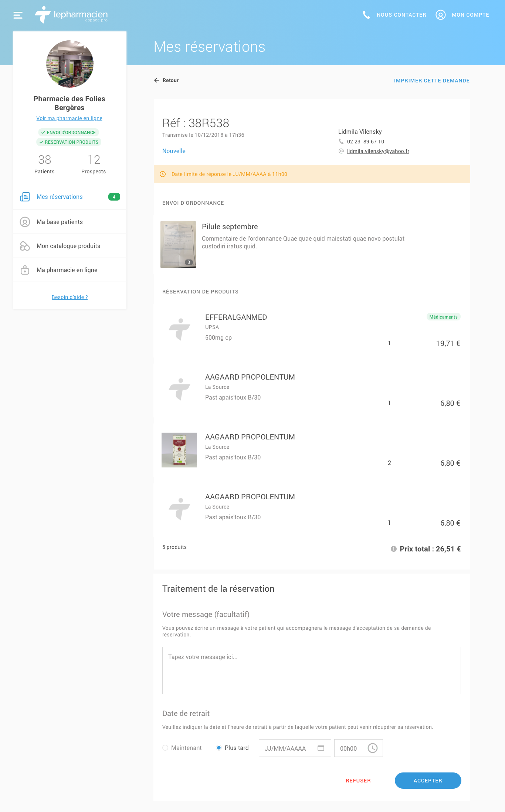Click the account avatar icon
This screenshot has height=812, width=505.
click(440, 15)
